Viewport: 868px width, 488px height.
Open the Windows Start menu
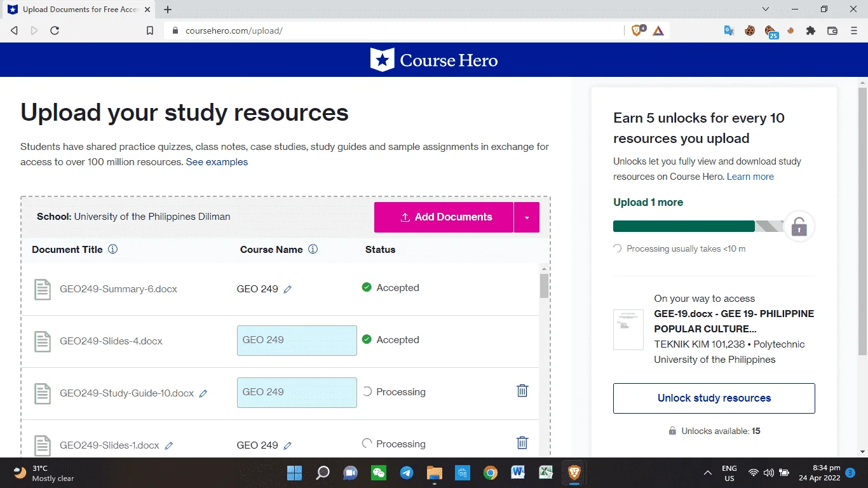pos(294,473)
